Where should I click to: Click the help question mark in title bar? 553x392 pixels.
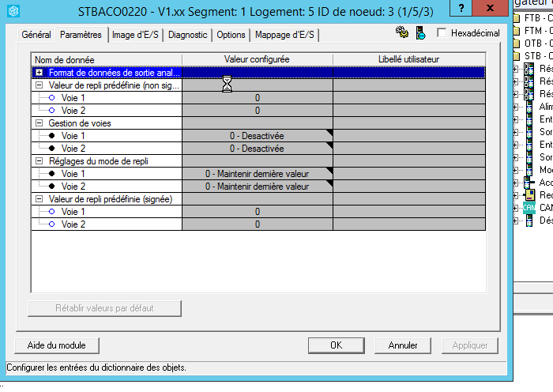tap(462, 9)
